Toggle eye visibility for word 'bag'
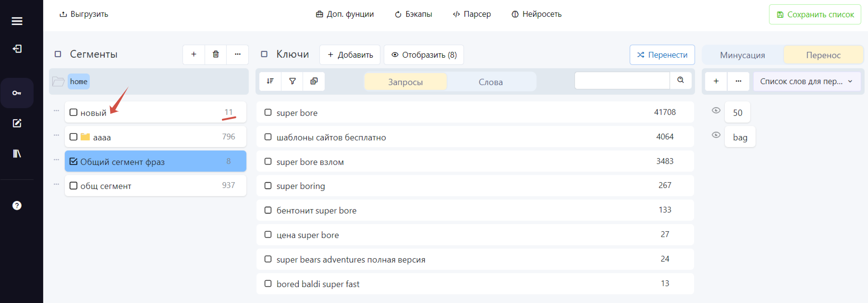 pyautogui.click(x=716, y=135)
